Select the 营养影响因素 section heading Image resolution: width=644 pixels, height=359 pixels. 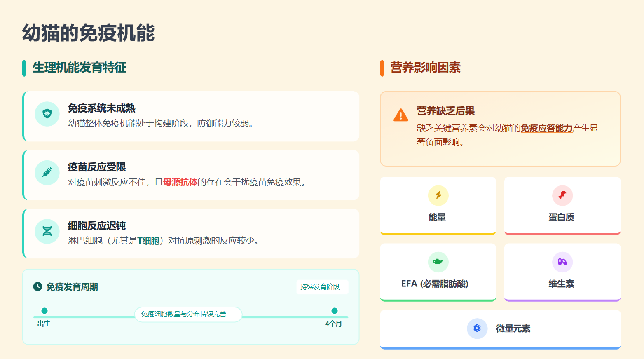[425, 68]
